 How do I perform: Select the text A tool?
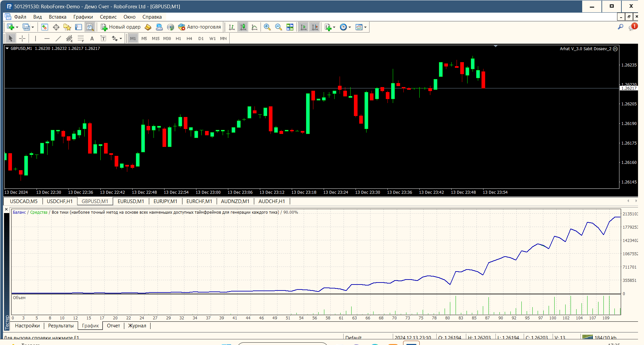pyautogui.click(x=92, y=39)
